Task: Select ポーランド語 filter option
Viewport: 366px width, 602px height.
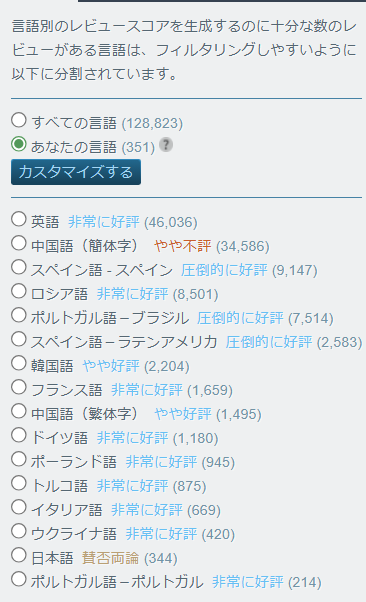Action: tap(18, 459)
